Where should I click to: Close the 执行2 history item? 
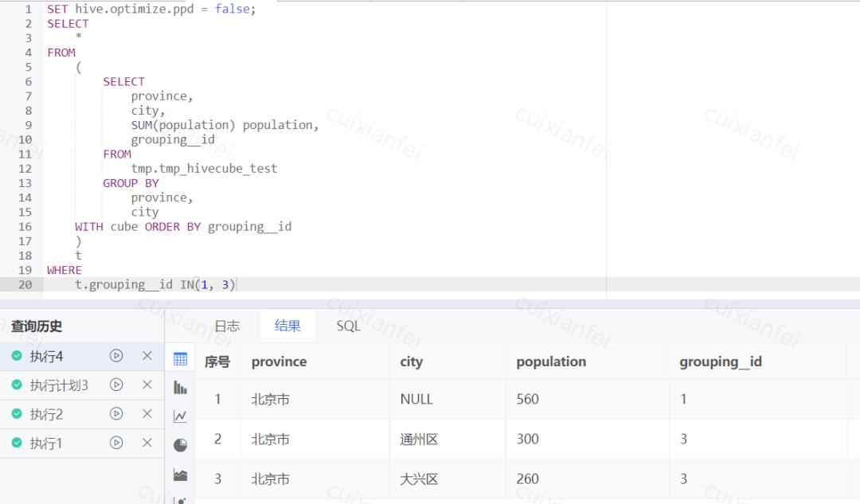[x=147, y=414]
